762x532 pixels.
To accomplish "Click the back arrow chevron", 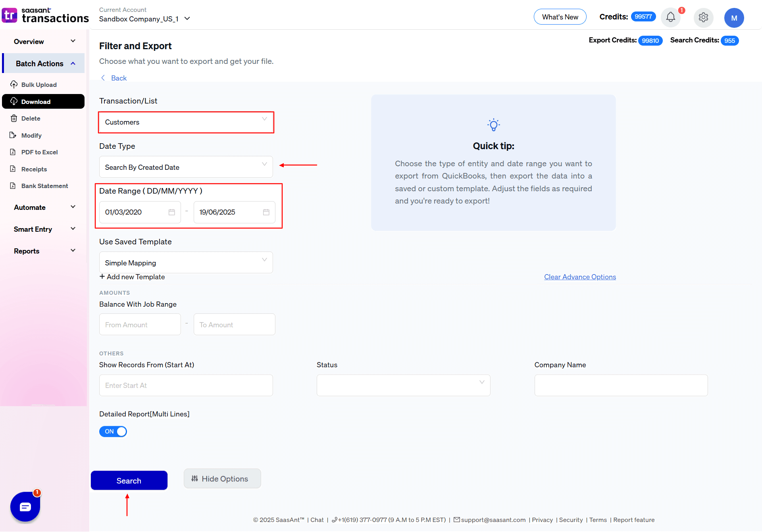I will tap(103, 78).
